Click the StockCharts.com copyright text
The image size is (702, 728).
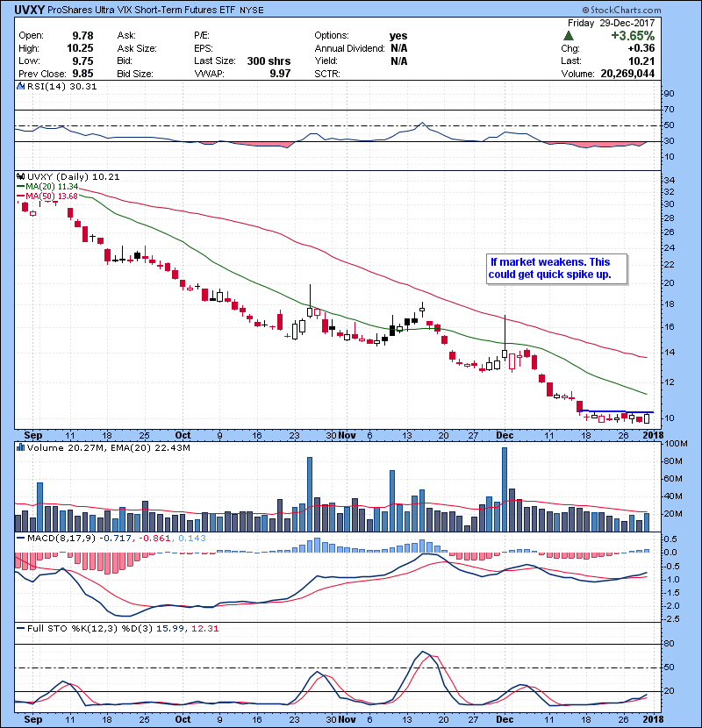[621, 10]
